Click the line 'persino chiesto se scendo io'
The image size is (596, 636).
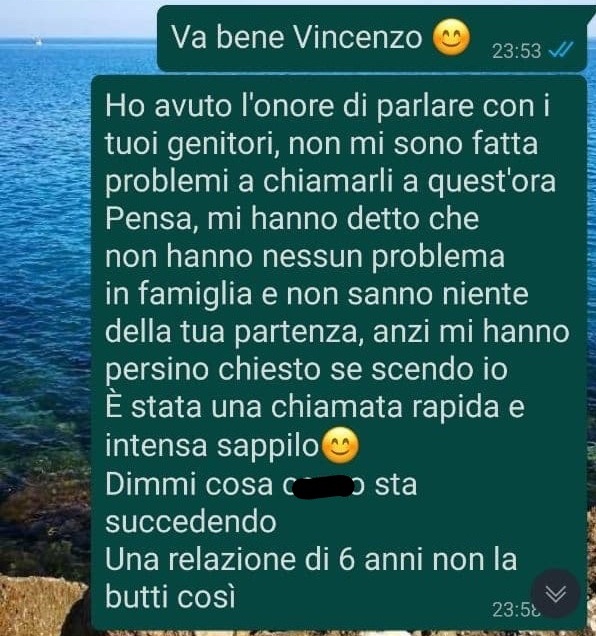point(306,370)
